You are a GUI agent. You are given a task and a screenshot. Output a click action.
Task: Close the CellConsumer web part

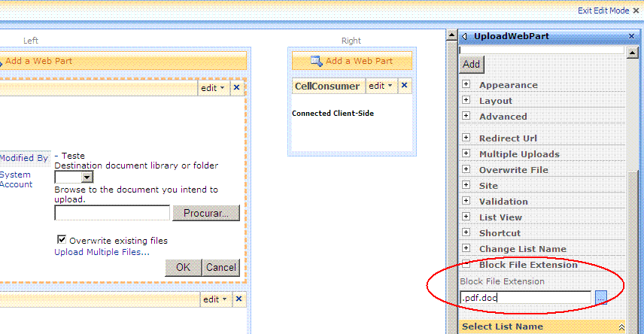404,86
